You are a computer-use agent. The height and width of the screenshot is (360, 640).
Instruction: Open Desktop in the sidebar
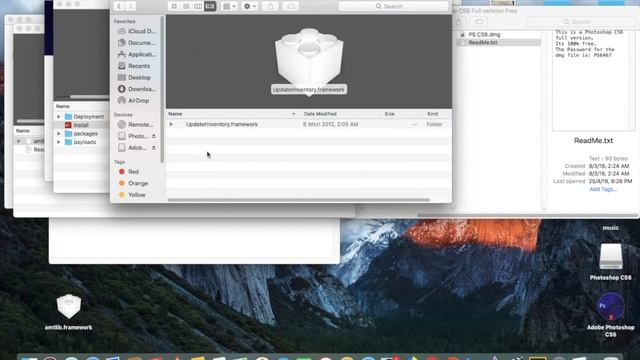(135, 77)
